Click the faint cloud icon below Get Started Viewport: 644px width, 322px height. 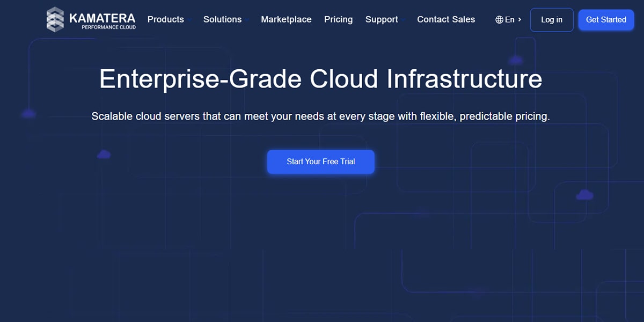(x=516, y=60)
